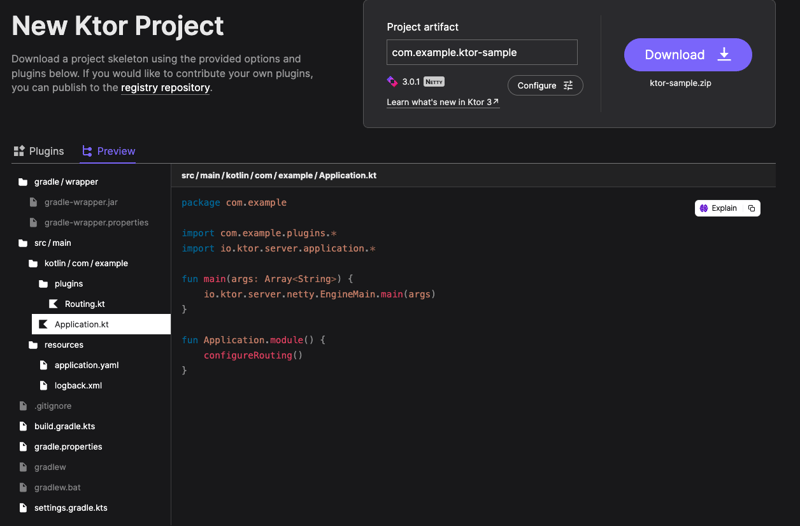This screenshot has height=526, width=800.
Task: Click the Ktor logo icon beside 3.0.1
Action: [392, 82]
